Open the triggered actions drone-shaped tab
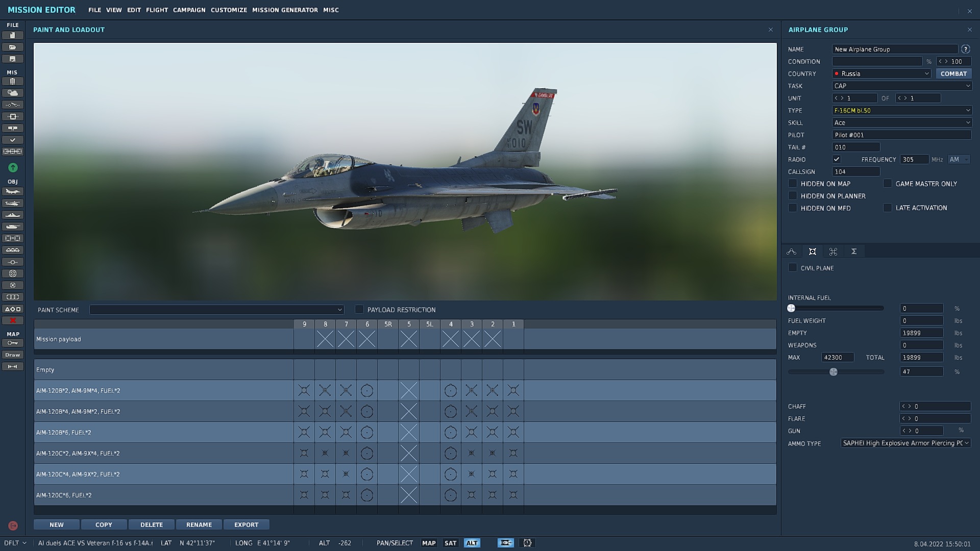980x551 pixels. [833, 252]
